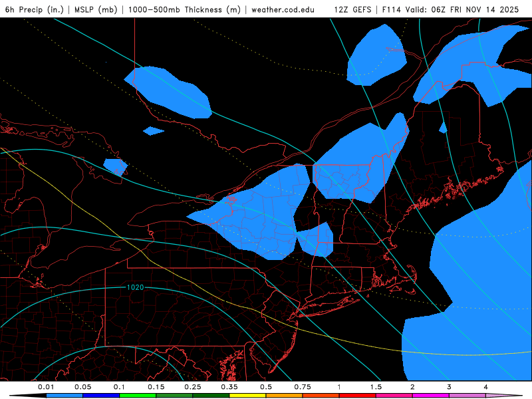
Task: Click the 0.35 value on the color scale
Action: coord(229,387)
